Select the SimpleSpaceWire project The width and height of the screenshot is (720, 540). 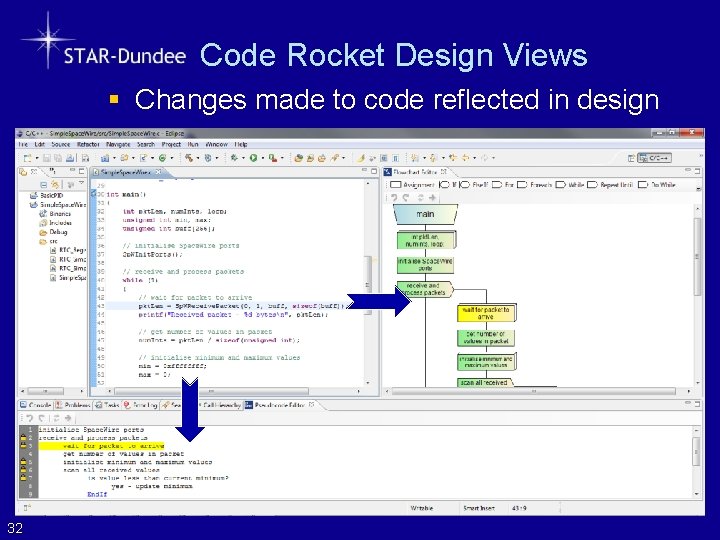coord(58,205)
